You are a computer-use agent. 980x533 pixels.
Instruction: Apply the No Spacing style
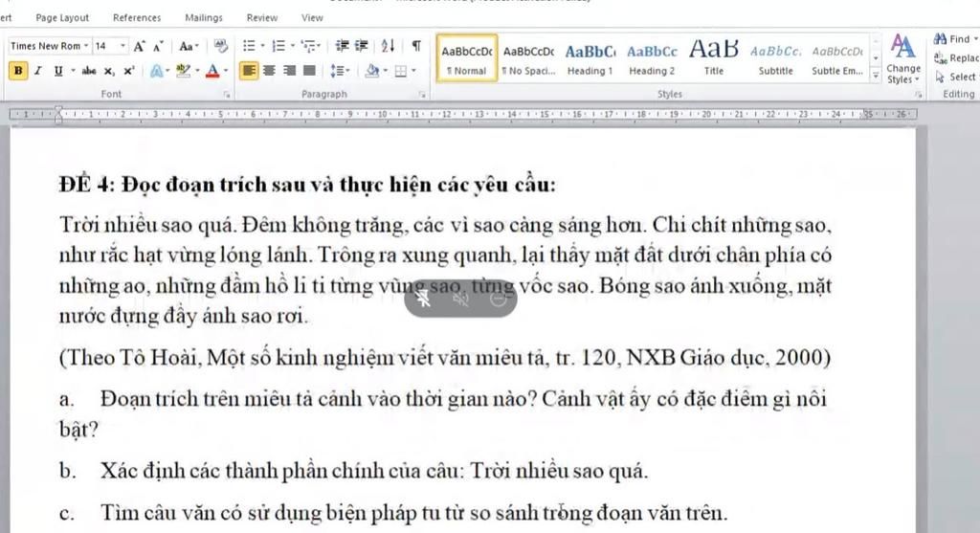[x=528, y=58]
